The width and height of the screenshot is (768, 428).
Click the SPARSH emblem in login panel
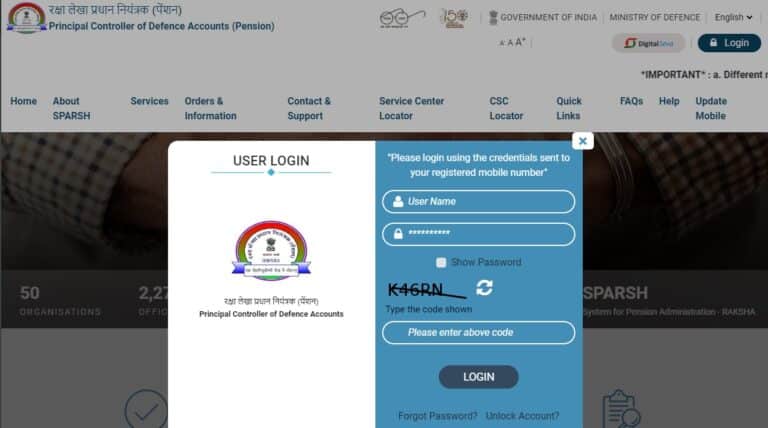pos(271,250)
